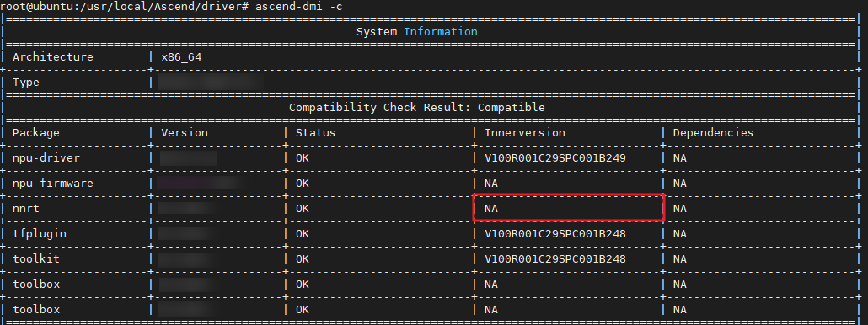Click the Type row label

pos(26,83)
